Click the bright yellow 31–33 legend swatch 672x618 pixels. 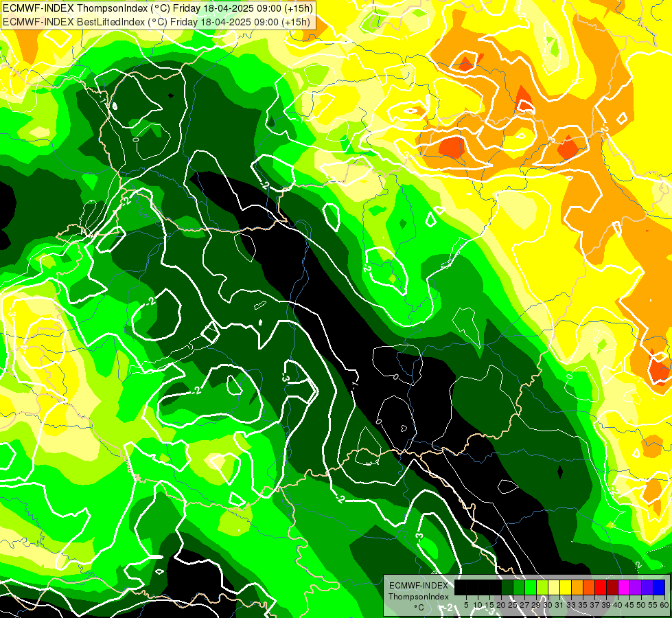(566, 587)
